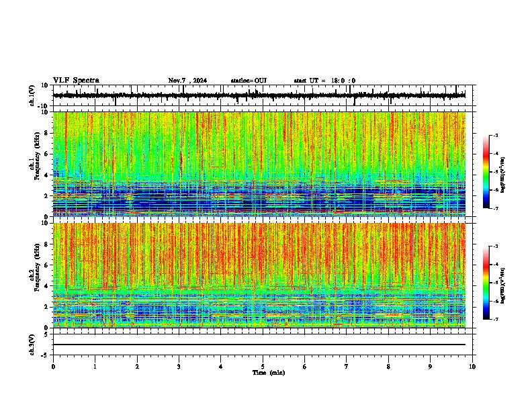Click the color scale bar beside ch.2 spectrogram
The width and height of the screenshot is (532, 411).
(486, 283)
